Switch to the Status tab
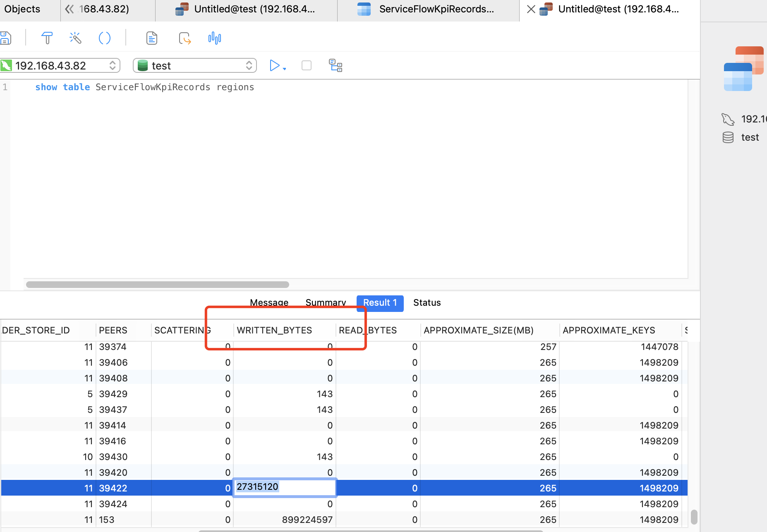 (x=427, y=303)
